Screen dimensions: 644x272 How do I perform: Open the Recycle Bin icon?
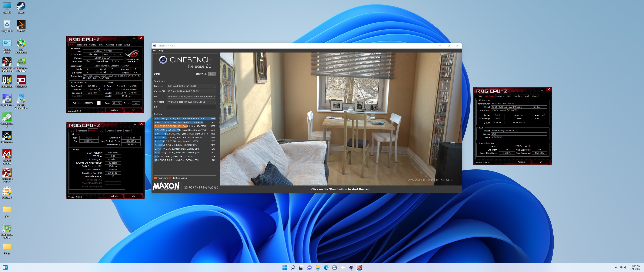tap(7, 26)
